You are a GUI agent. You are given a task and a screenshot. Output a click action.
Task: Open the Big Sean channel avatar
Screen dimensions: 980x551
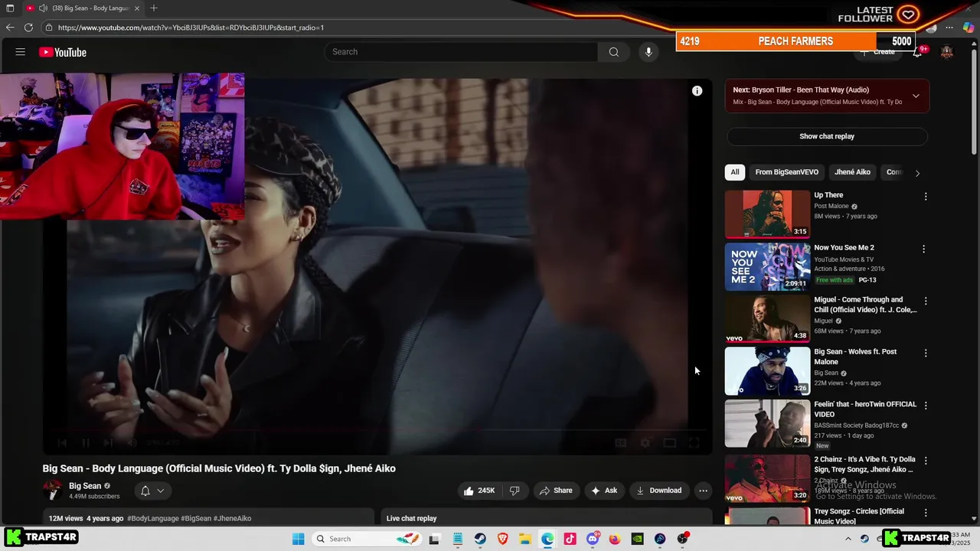tap(53, 491)
